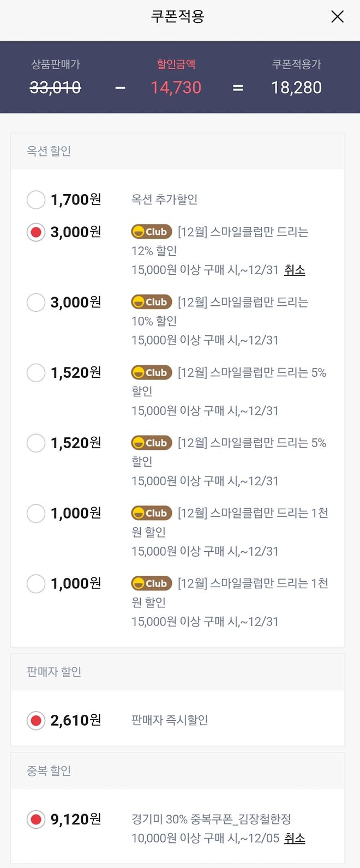Click the 할인금액 14,730 amount
The width and height of the screenshot is (360, 868).
click(x=176, y=87)
